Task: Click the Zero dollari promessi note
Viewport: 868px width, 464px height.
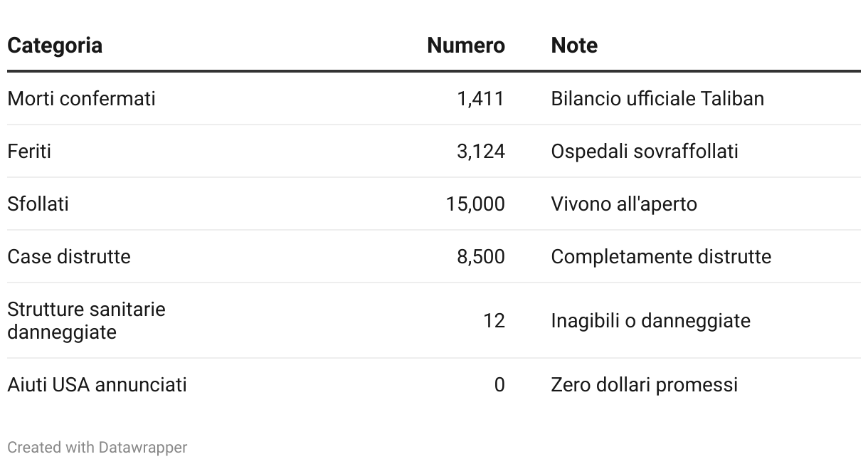Action: [644, 384]
